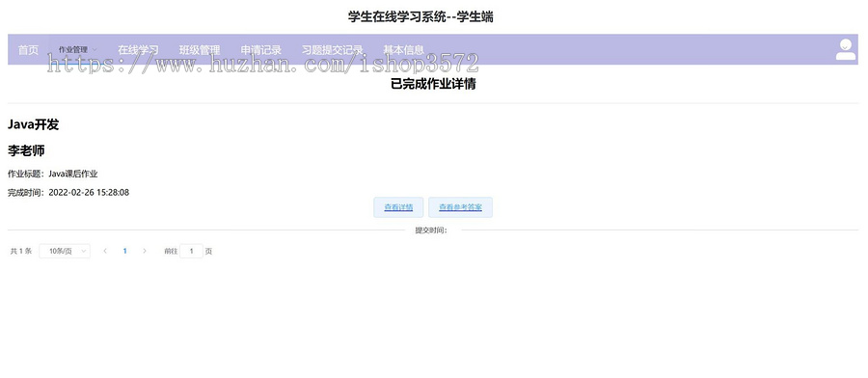Go to the 首页 menu item
The height and width of the screenshot is (378, 868).
(28, 50)
